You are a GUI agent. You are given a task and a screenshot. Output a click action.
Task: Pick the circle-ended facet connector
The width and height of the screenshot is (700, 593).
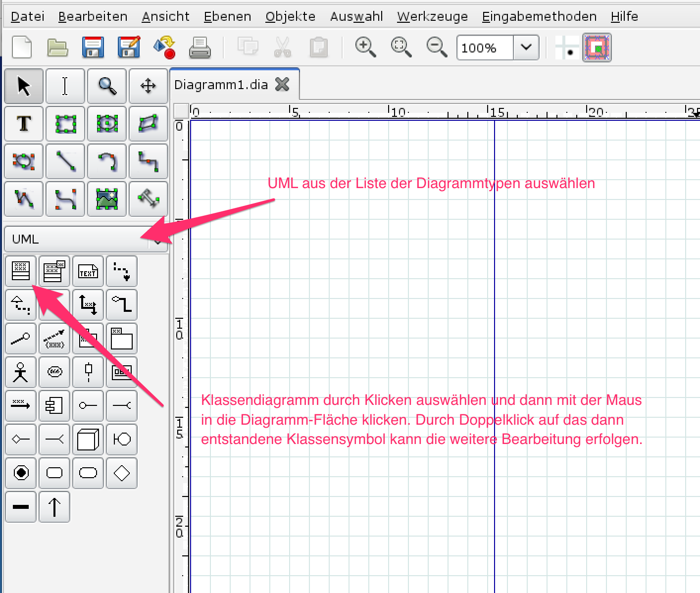[x=88, y=405]
